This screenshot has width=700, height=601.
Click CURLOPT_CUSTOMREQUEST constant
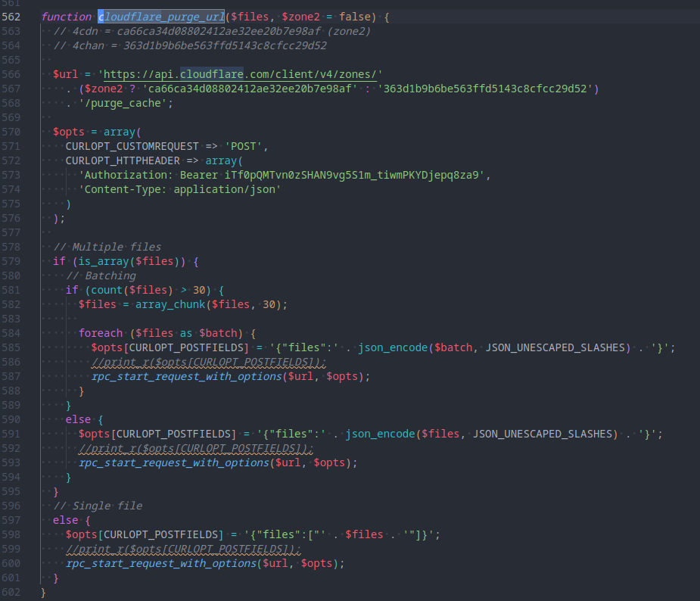pos(132,146)
